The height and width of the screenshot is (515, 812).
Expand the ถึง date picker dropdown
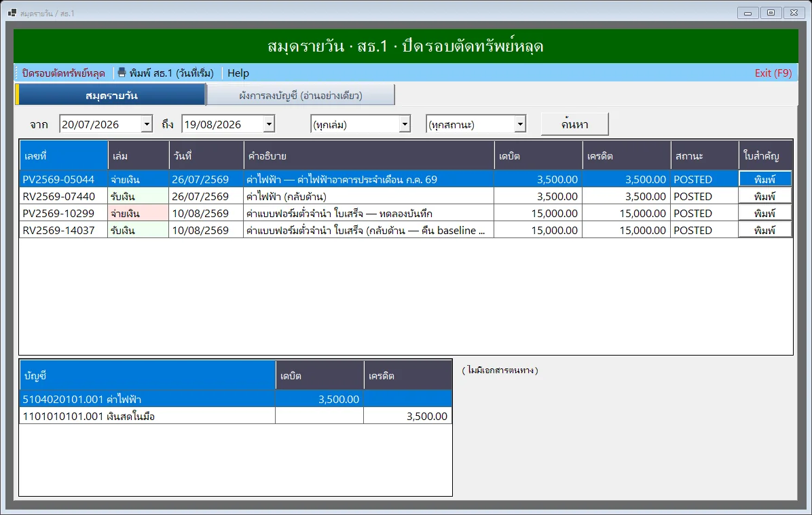(269, 124)
